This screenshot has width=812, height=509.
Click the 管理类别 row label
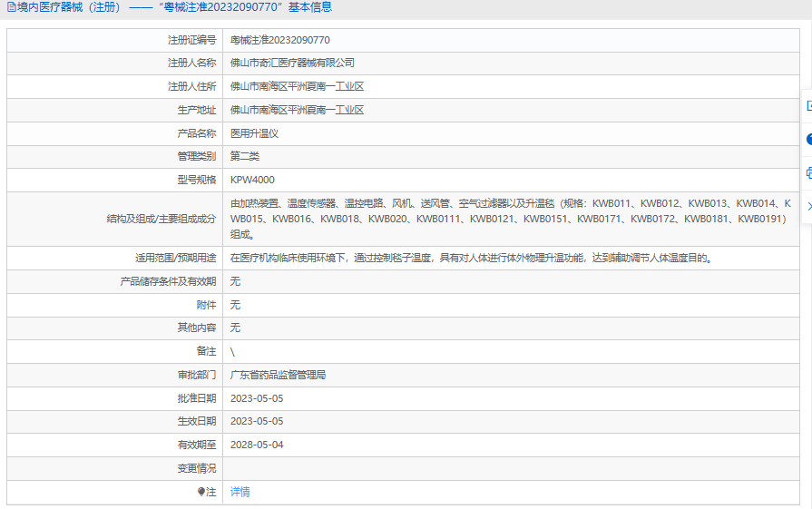click(197, 156)
